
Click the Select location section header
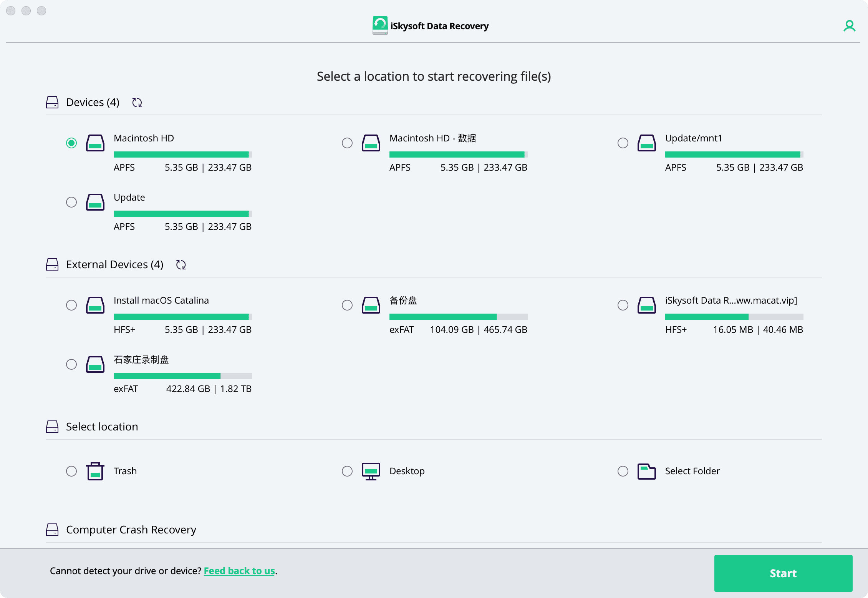pyautogui.click(x=102, y=427)
